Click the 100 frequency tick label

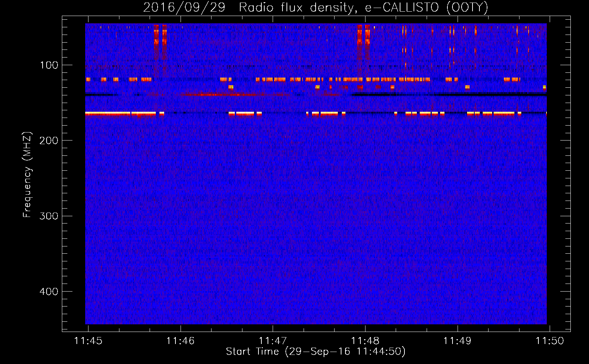coord(49,65)
